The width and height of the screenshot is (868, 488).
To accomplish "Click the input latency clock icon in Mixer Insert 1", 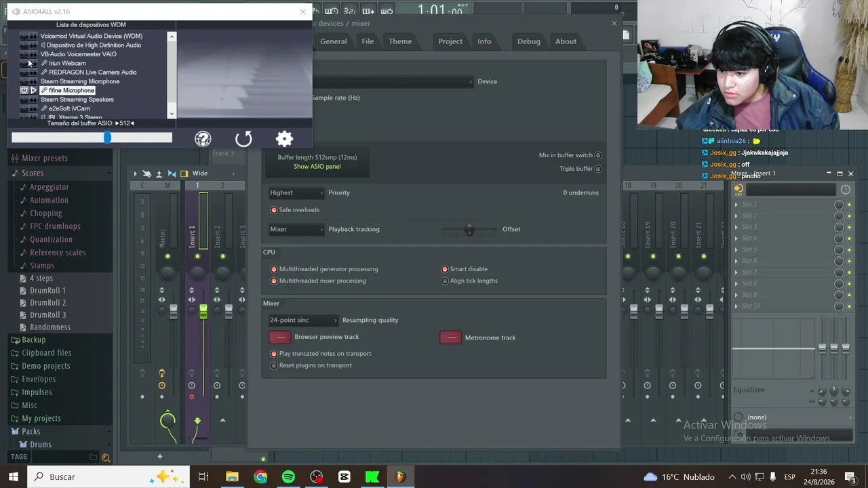I will pyautogui.click(x=846, y=190).
